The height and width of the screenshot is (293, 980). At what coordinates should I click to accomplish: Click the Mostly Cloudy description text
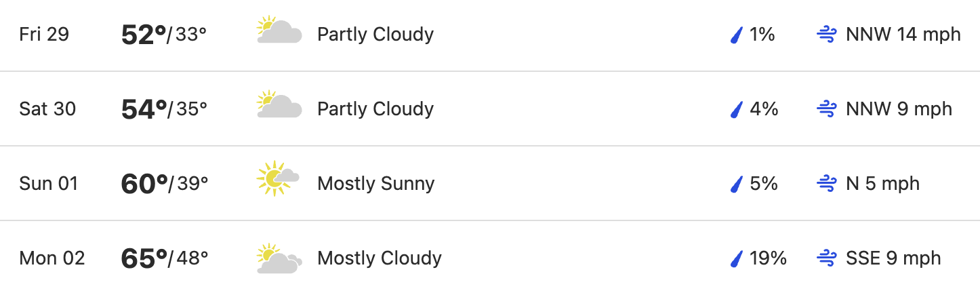point(380,258)
